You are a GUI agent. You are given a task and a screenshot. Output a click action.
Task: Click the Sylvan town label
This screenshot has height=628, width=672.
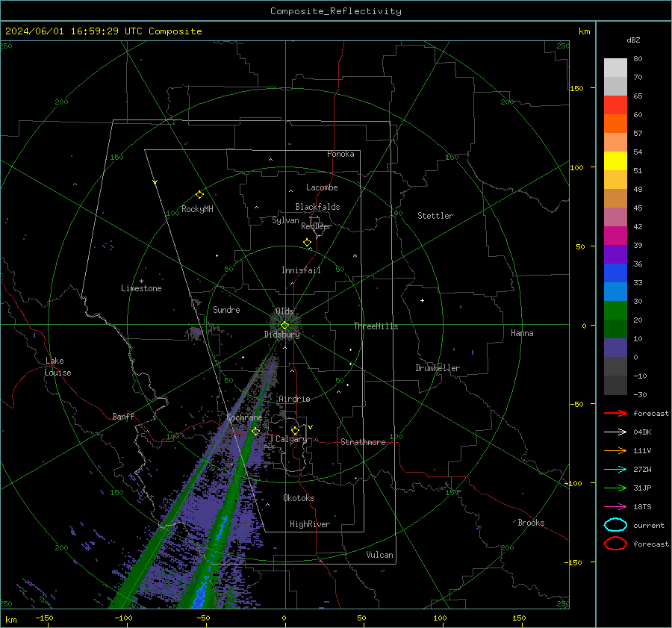pyautogui.click(x=285, y=220)
